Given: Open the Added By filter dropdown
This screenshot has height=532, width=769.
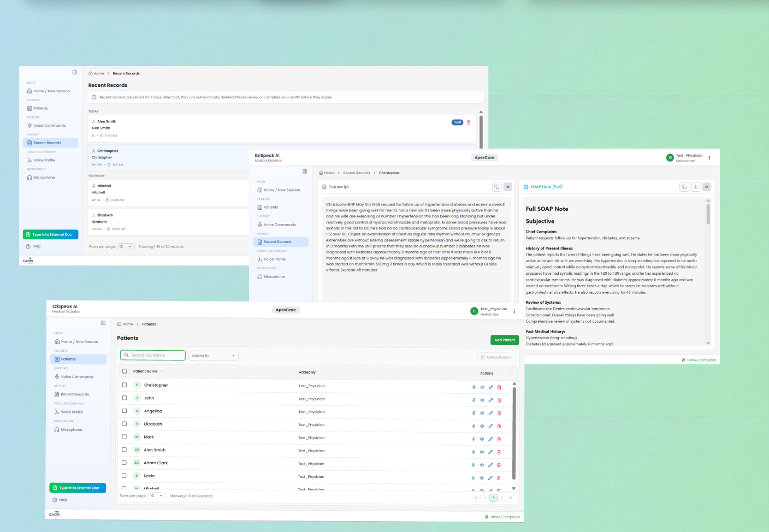Looking at the screenshot, I should 213,355.
